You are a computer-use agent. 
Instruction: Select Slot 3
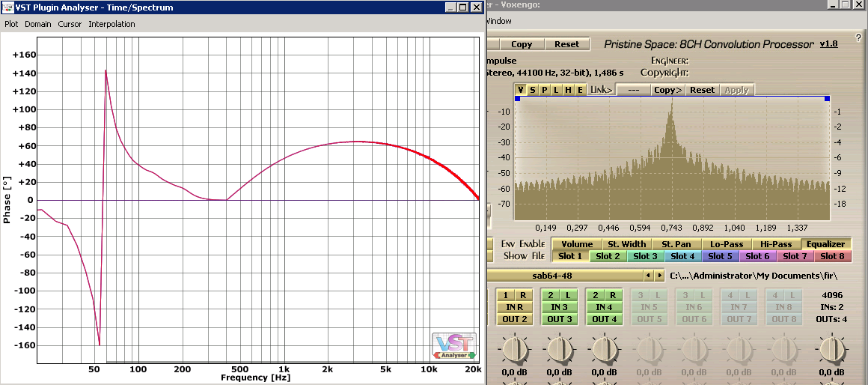(645, 256)
